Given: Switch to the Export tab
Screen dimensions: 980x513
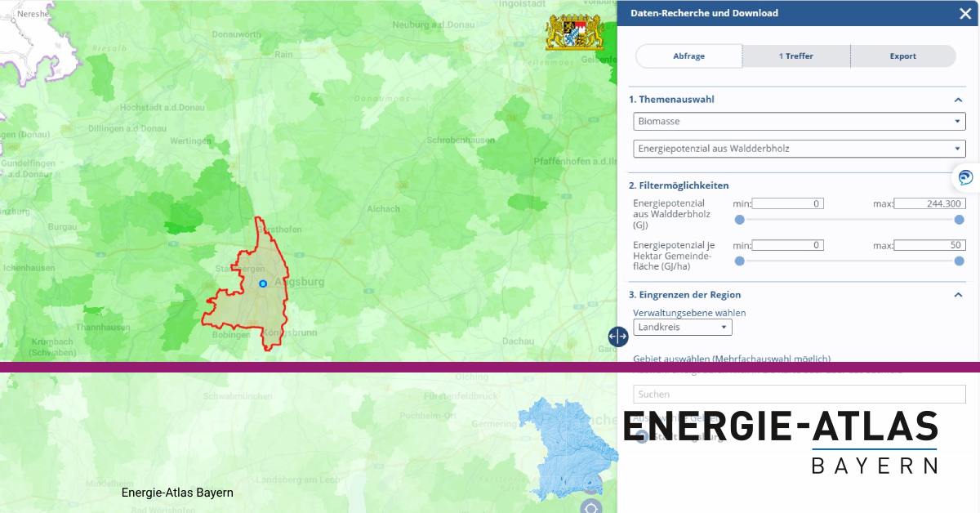Looking at the screenshot, I should point(903,56).
